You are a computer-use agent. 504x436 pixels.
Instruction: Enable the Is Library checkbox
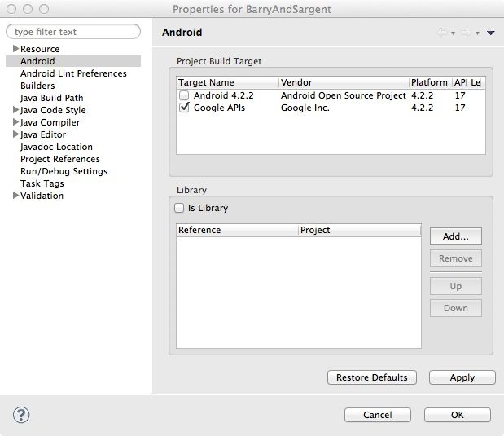click(x=179, y=208)
